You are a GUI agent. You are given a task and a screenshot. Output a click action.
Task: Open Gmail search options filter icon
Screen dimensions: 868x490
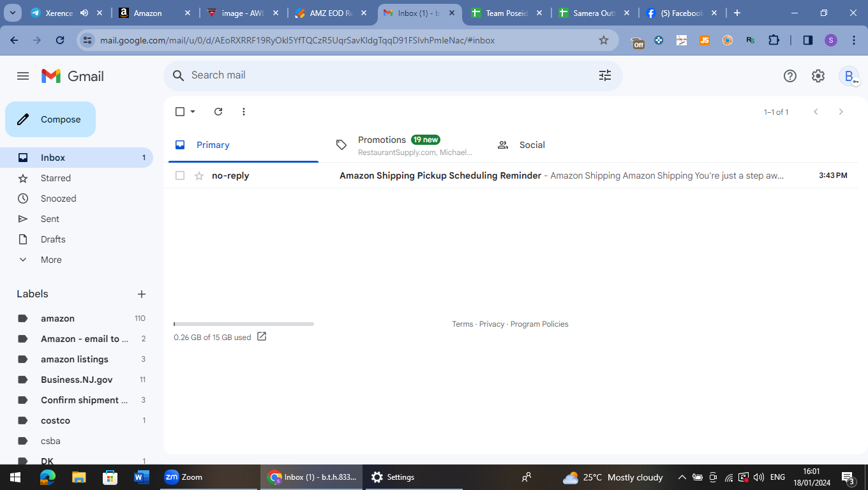coord(605,75)
